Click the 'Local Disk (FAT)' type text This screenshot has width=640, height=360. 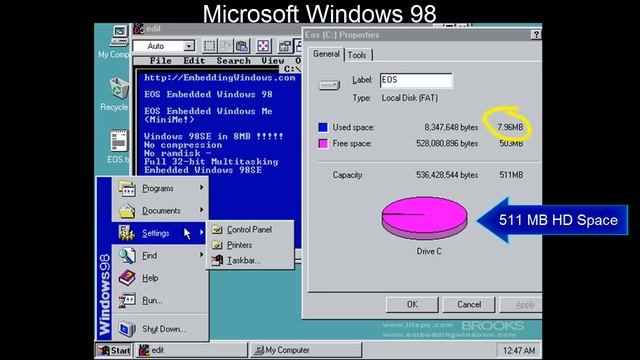[x=410, y=98]
